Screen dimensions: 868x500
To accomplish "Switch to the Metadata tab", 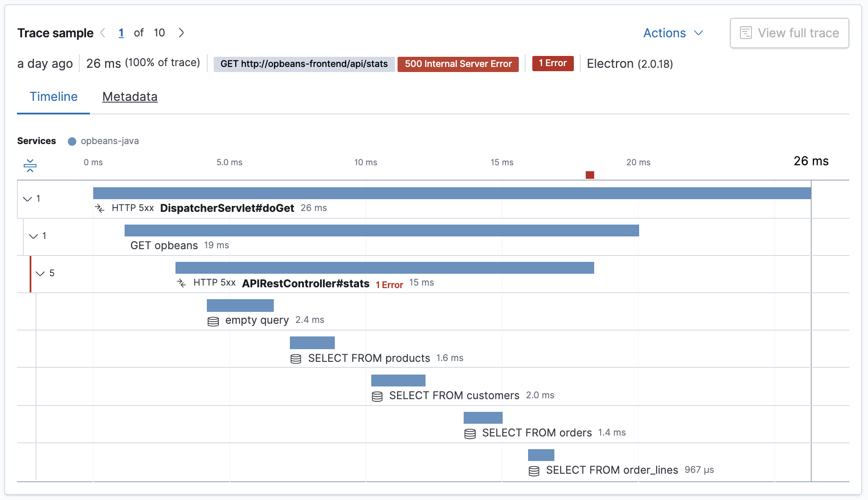I will pos(129,96).
